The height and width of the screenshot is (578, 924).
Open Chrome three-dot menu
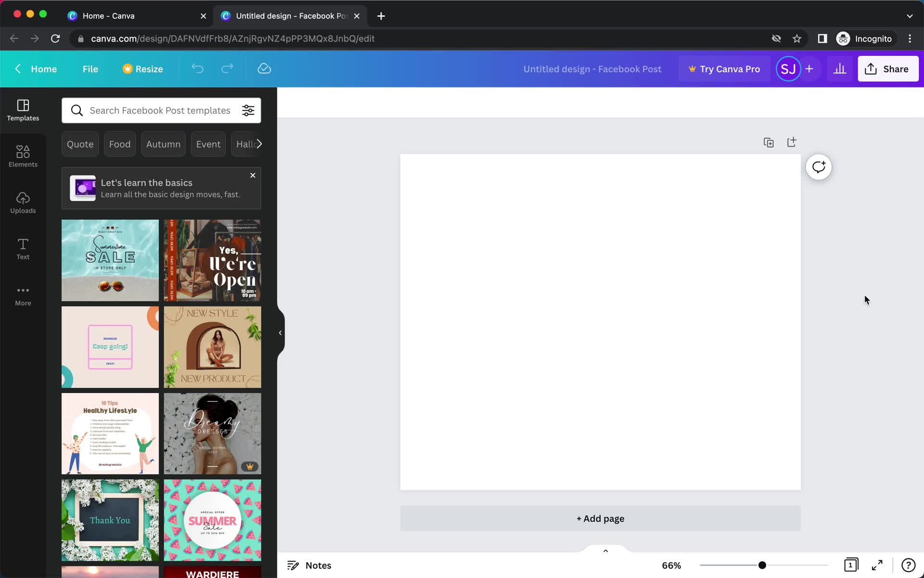(910, 39)
